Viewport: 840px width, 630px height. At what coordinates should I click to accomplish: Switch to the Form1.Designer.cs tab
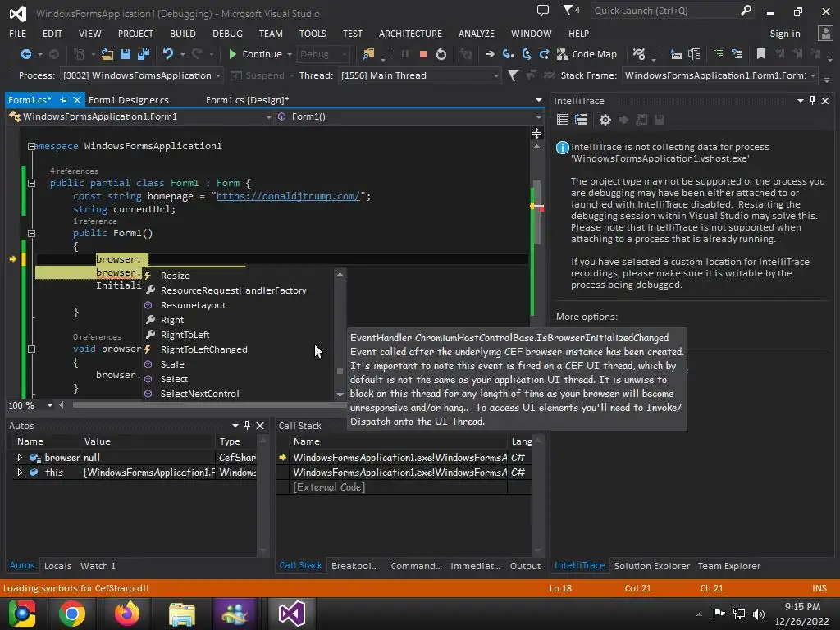[129, 100]
